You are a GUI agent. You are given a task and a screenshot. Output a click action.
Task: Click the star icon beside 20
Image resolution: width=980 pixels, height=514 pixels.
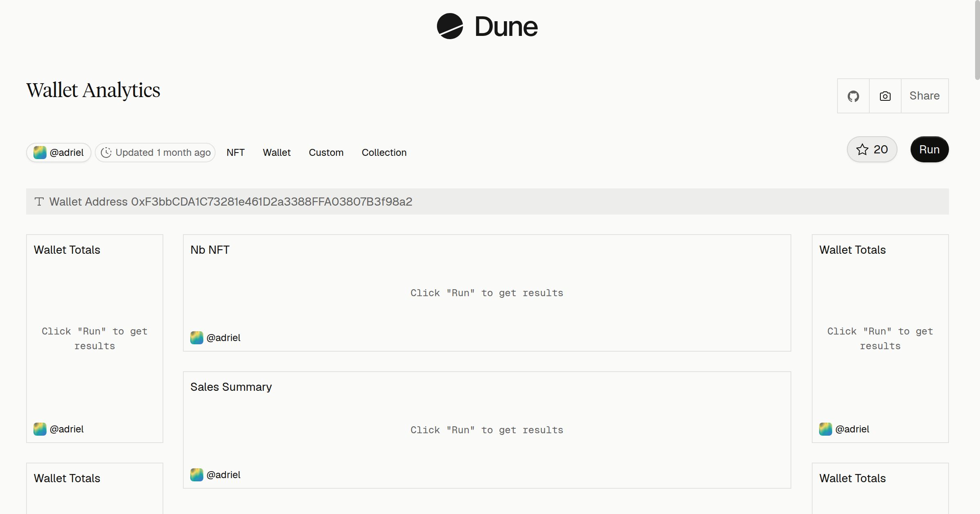862,149
